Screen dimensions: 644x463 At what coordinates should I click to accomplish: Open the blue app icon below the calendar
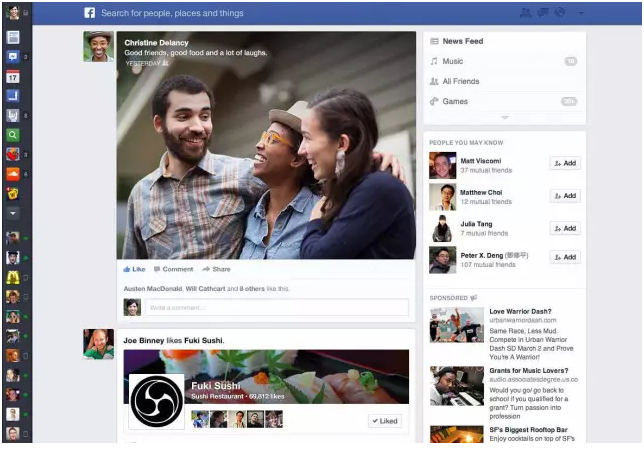click(13, 96)
